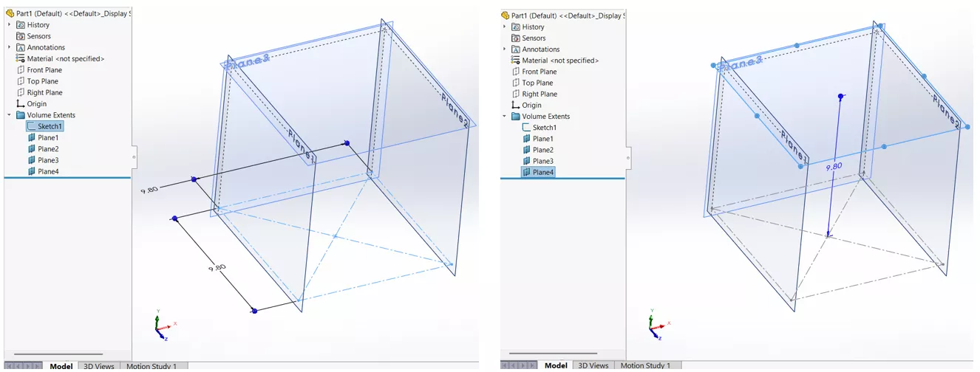Click panel collapse handle in right screenshot
Viewport: 980px width, 372px height.
pos(630,156)
